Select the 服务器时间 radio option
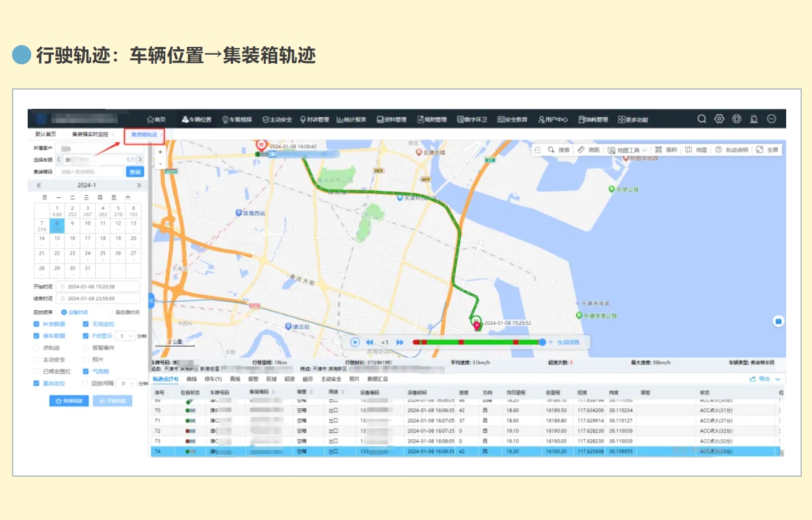 pos(111,313)
